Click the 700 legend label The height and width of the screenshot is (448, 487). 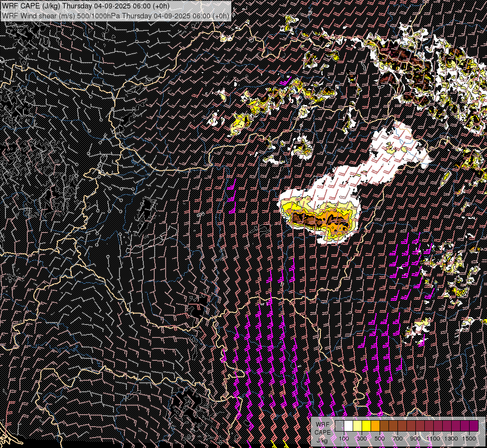tap(397, 439)
